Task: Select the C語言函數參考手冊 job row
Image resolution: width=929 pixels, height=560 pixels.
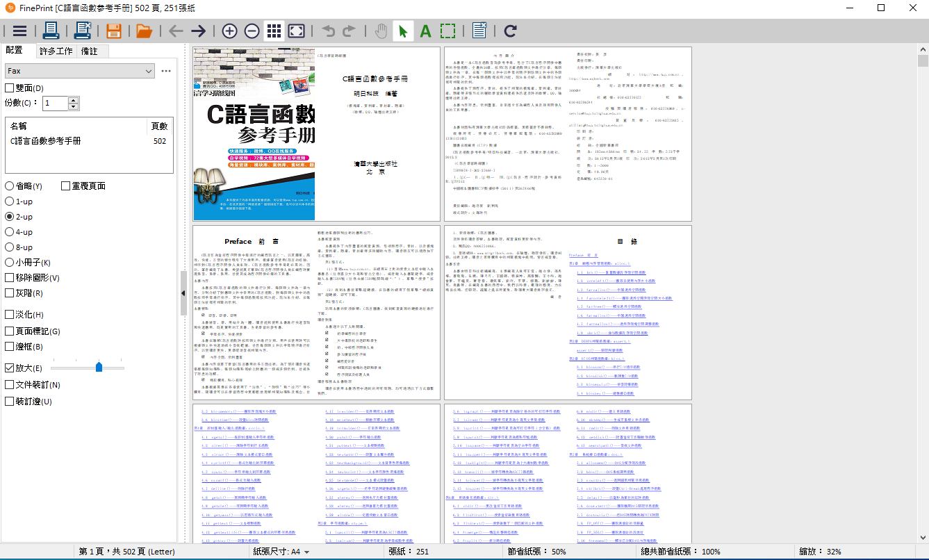Action: pyautogui.click(x=88, y=141)
